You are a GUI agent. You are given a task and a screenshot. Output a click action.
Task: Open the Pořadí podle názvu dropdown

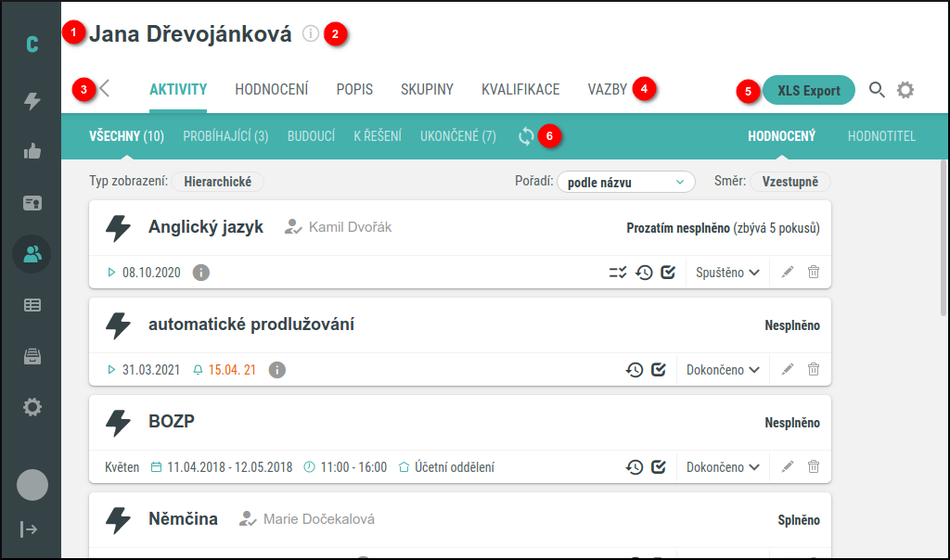pyautogui.click(x=626, y=183)
